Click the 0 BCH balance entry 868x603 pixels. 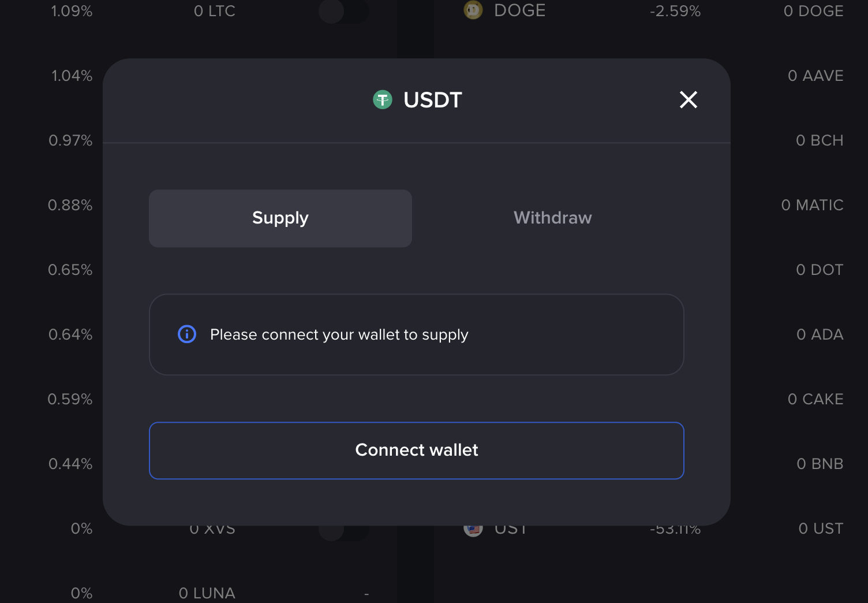pyautogui.click(x=820, y=140)
